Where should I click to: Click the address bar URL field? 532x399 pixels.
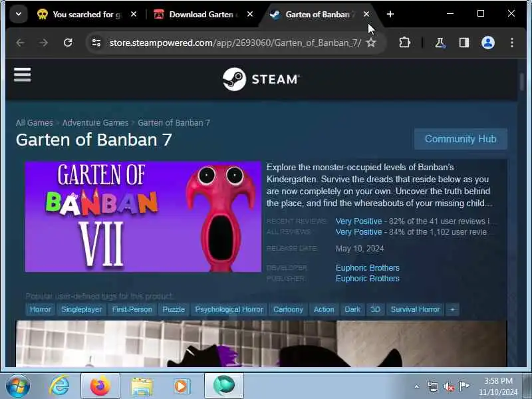coord(235,43)
